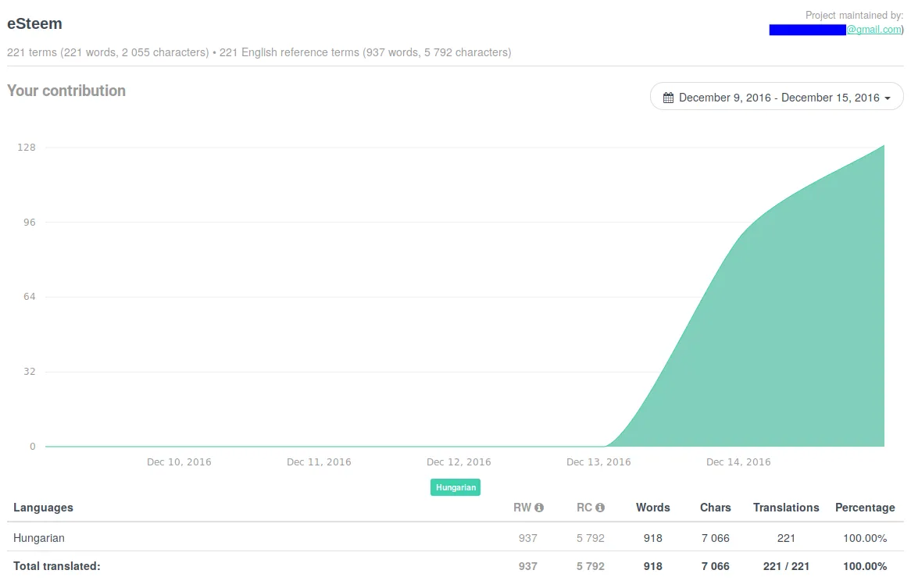Click Hungarian row Translations value 221

786,538
